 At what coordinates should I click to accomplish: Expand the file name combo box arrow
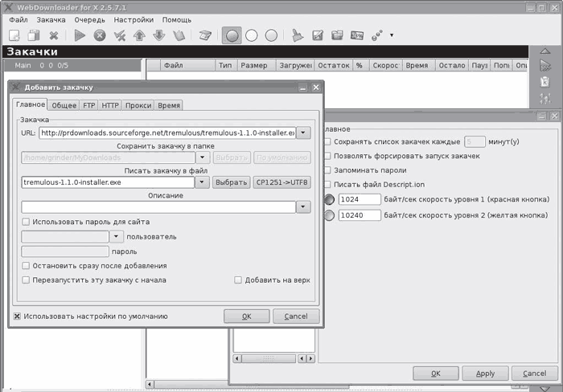[202, 182]
